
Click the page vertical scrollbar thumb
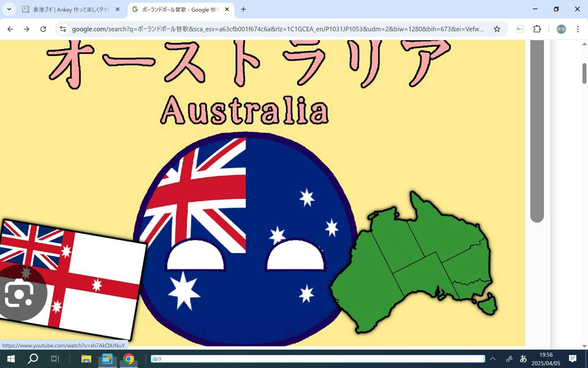584,74
